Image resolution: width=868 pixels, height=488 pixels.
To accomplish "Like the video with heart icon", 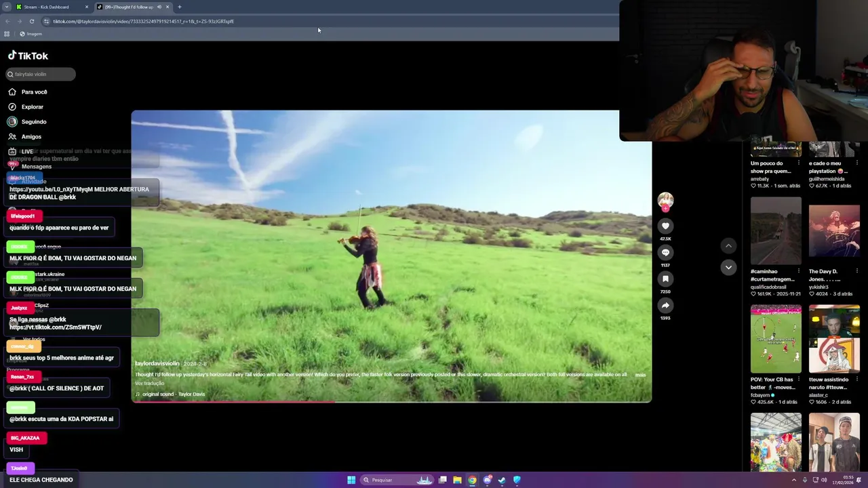I will coord(665,226).
